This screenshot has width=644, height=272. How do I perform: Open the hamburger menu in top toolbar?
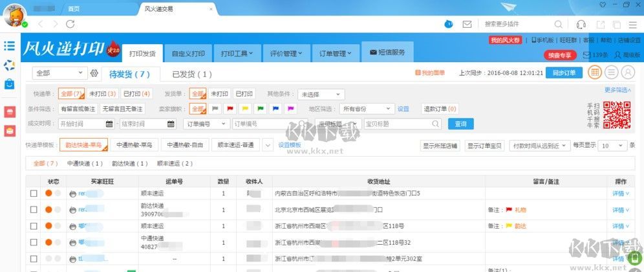click(632, 24)
